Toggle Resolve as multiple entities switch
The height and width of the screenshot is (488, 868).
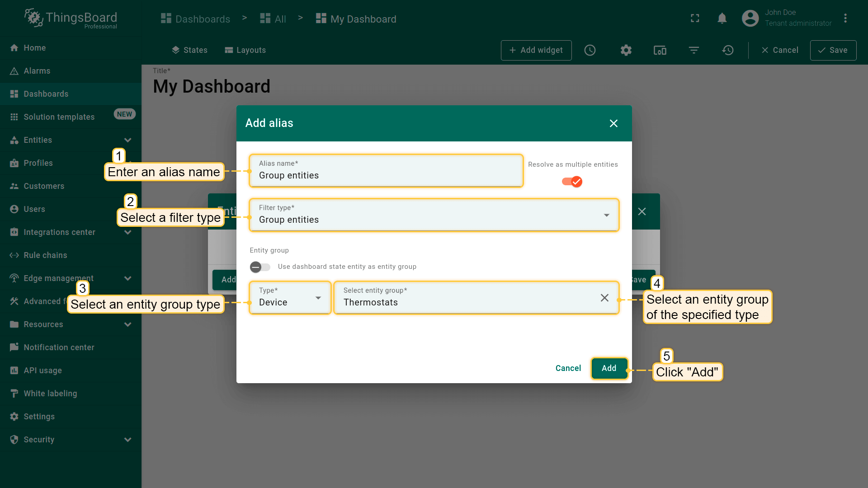click(x=572, y=182)
